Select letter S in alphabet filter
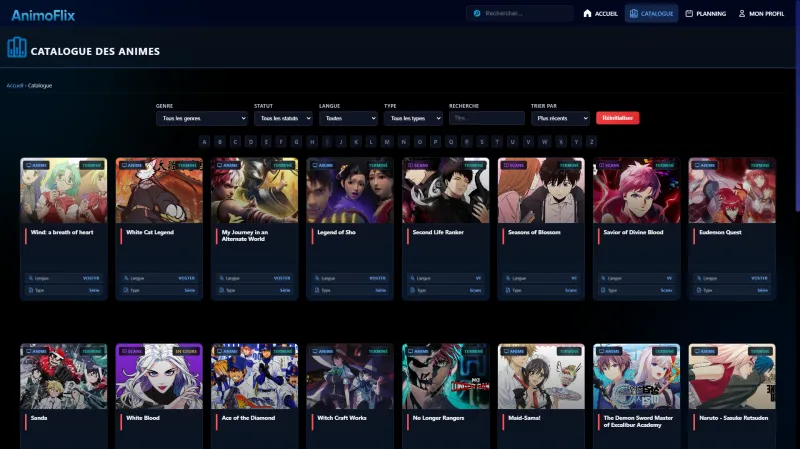The image size is (800, 449). point(482,142)
